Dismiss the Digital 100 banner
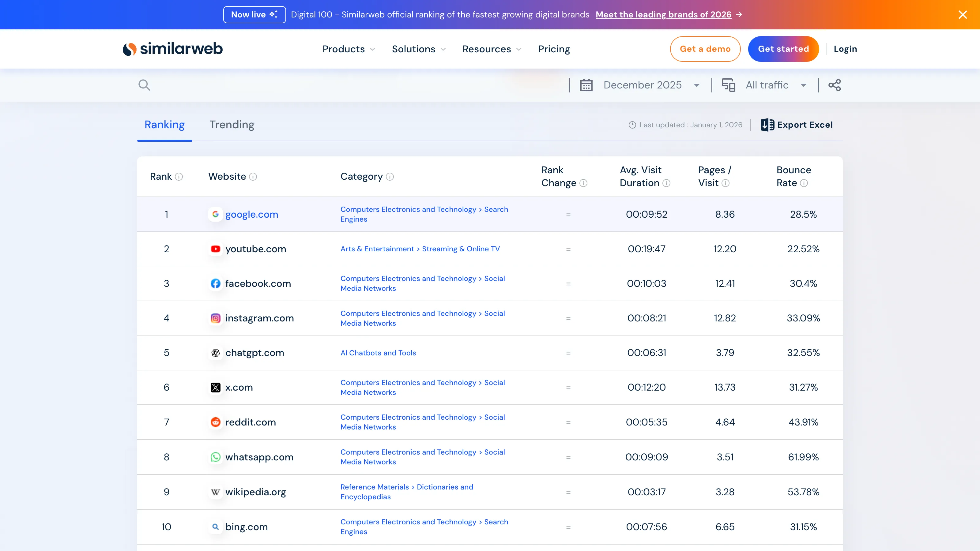The width and height of the screenshot is (980, 551). click(x=963, y=14)
